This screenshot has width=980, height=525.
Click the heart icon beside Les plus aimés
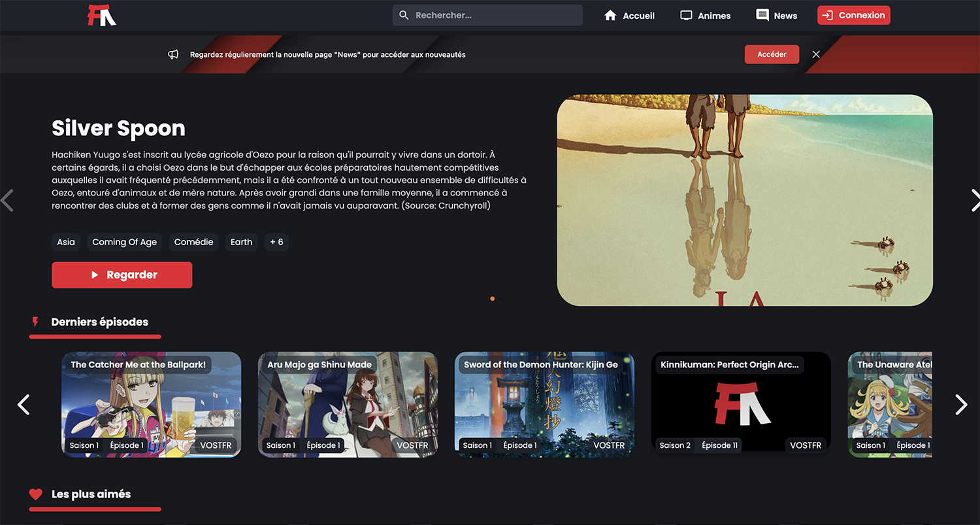point(36,494)
